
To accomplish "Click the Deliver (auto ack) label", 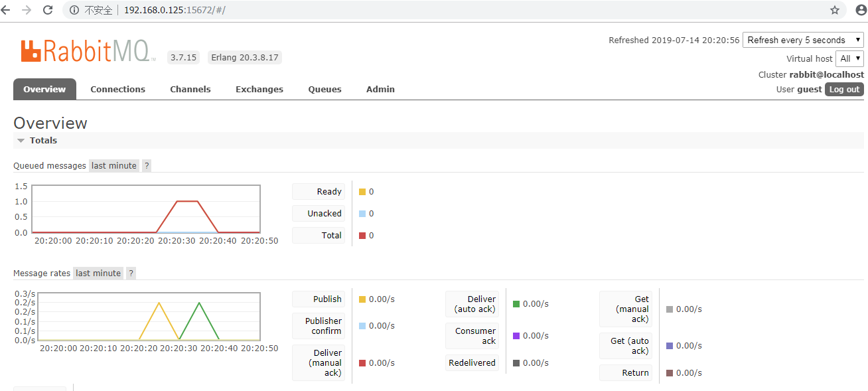I will tap(472, 304).
